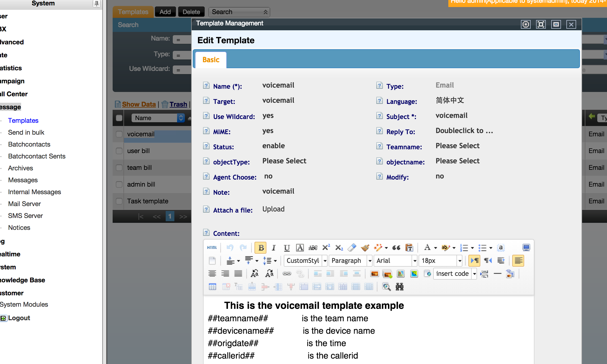Check the voicemail row checkbox
Image resolution: width=607 pixels, height=364 pixels.
(119, 134)
